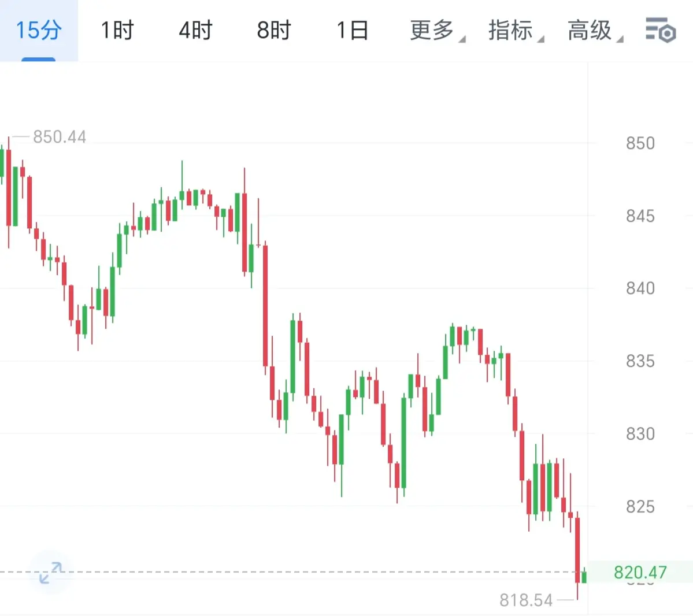Select the 15分 timeframe tab
Screen dimensions: 693x616
[39, 31]
